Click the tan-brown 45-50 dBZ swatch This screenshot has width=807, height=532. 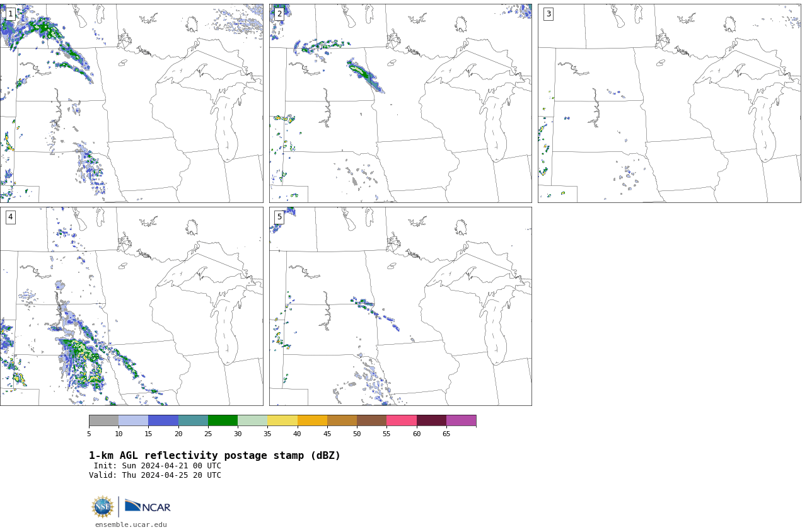point(342,420)
